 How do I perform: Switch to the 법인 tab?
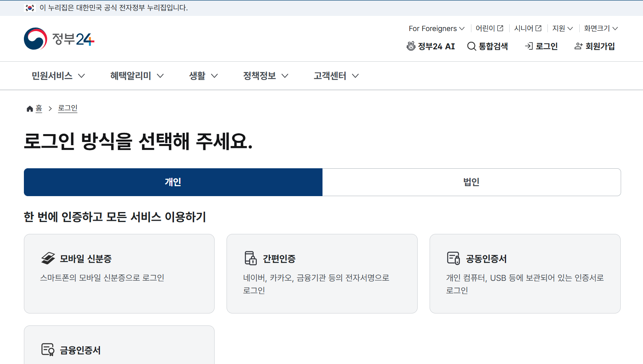pyautogui.click(x=471, y=182)
